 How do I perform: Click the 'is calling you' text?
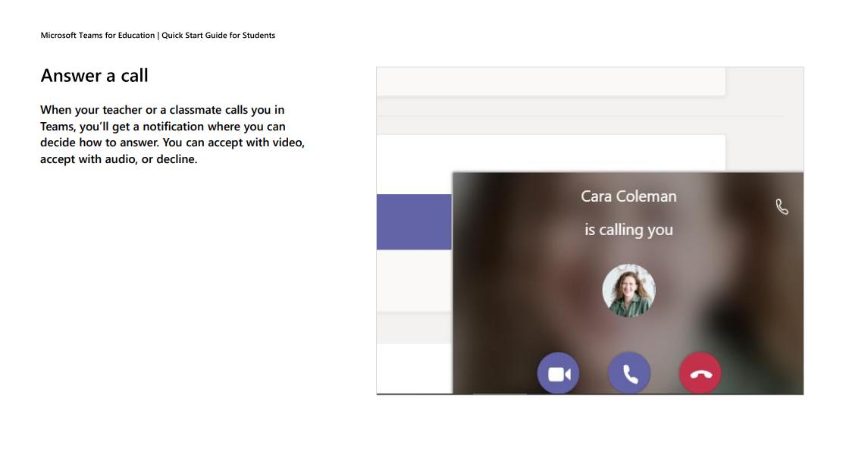[x=629, y=230]
